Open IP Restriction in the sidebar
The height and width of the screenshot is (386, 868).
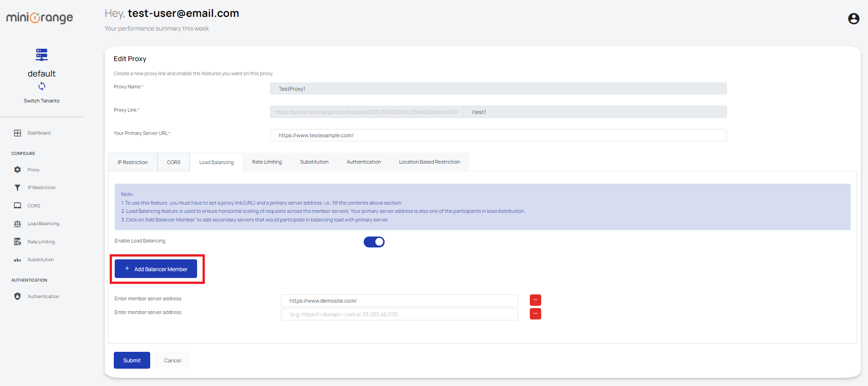tap(41, 187)
